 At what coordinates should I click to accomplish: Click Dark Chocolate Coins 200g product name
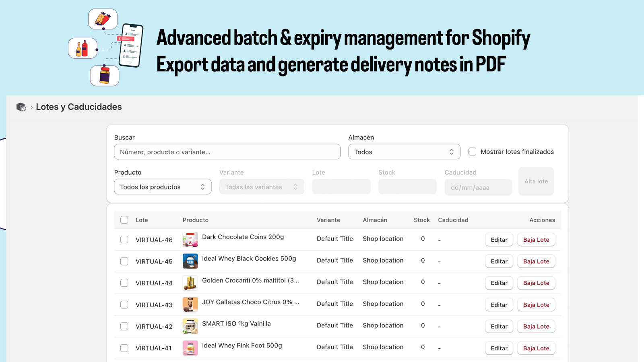pyautogui.click(x=243, y=237)
